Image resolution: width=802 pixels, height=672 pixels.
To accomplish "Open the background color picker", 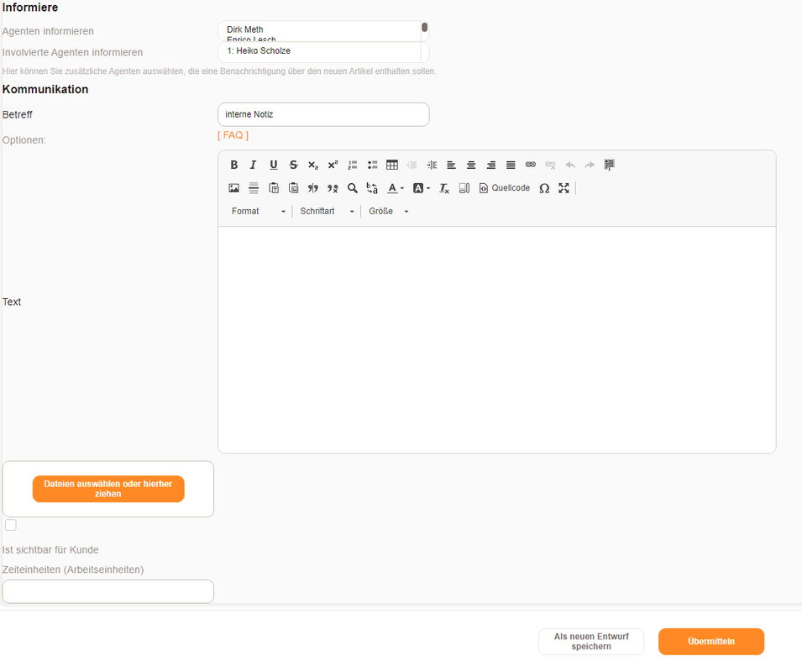I will (x=422, y=188).
